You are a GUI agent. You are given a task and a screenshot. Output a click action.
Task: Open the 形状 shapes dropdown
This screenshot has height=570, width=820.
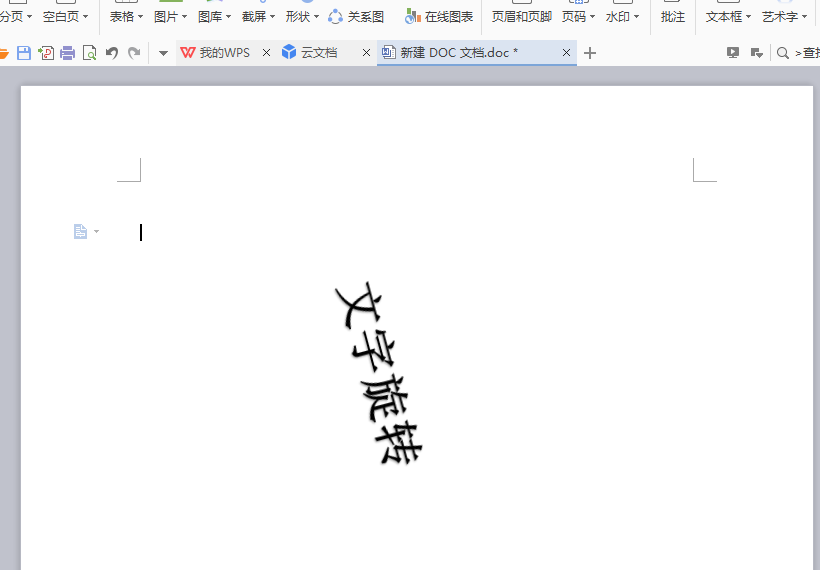[x=302, y=17]
